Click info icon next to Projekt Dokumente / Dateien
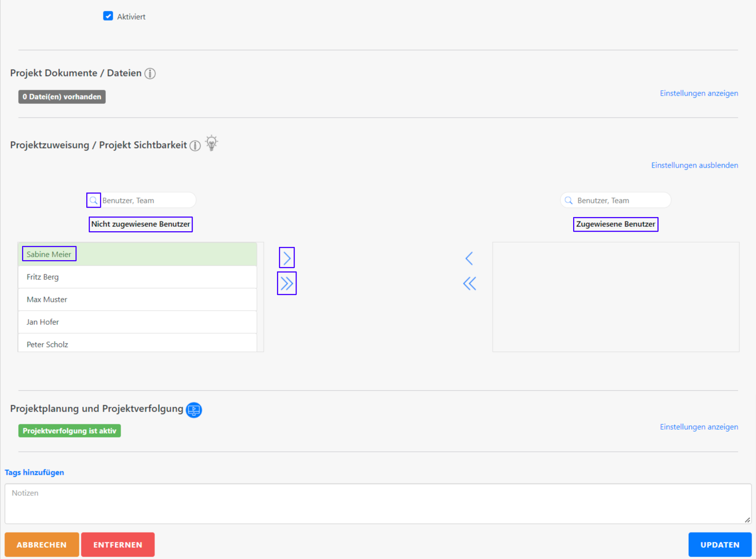The width and height of the screenshot is (756, 559). point(150,73)
